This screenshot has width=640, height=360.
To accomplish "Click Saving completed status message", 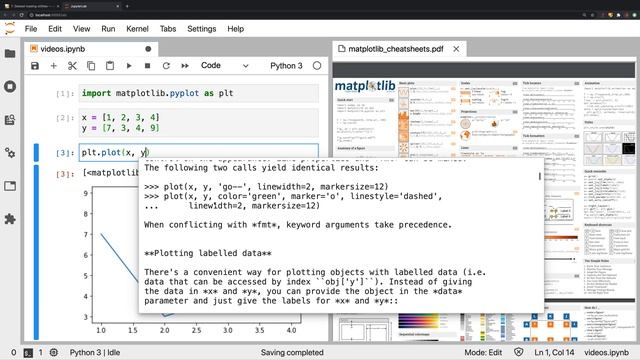I will point(292,352).
